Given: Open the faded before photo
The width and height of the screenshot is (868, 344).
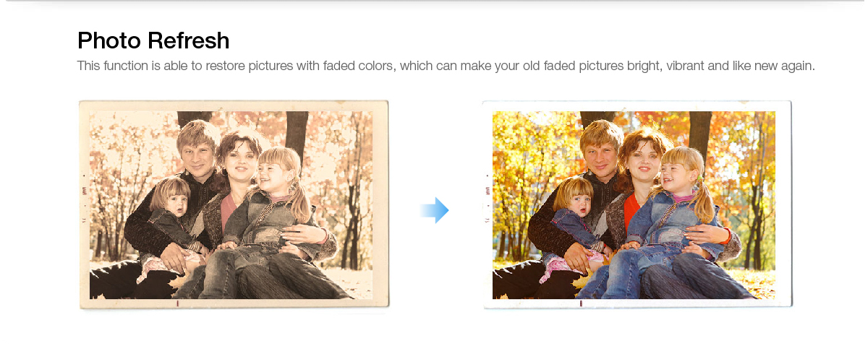Looking at the screenshot, I should pos(234,205).
